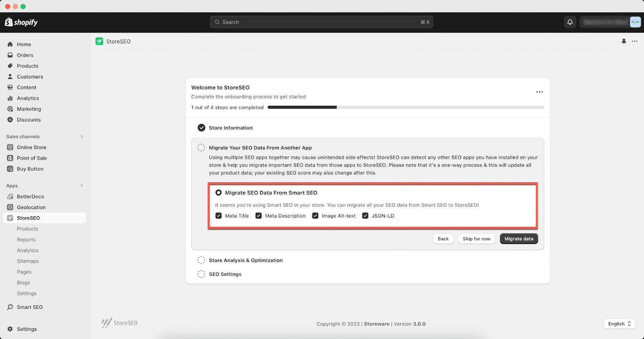This screenshot has height=339, width=644.
Task: Open StoreSEO Sitemaps submenu item
Action: tap(28, 261)
